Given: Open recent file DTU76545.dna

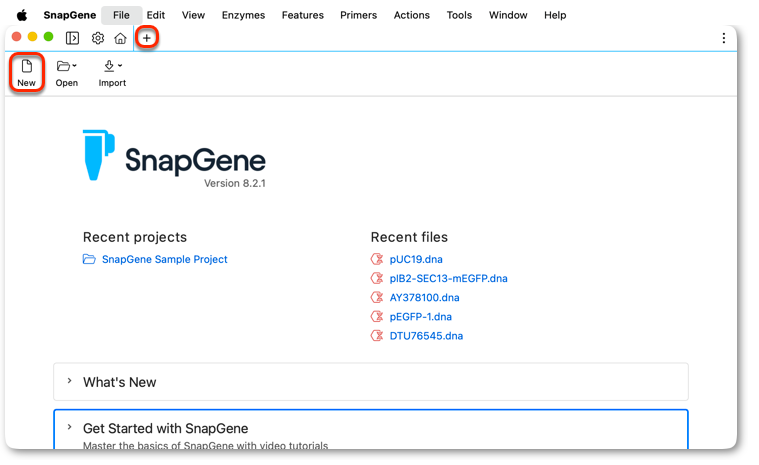Looking at the screenshot, I should click(426, 336).
